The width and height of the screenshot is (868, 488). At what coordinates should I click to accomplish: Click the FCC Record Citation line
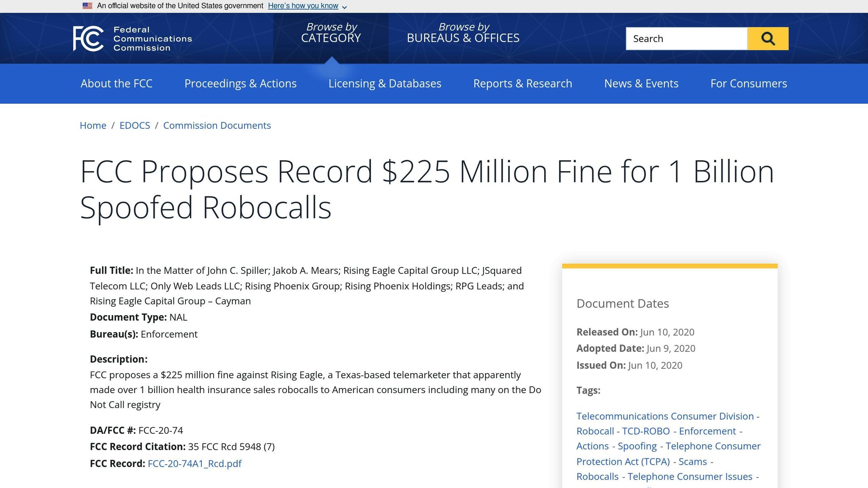pos(182,446)
